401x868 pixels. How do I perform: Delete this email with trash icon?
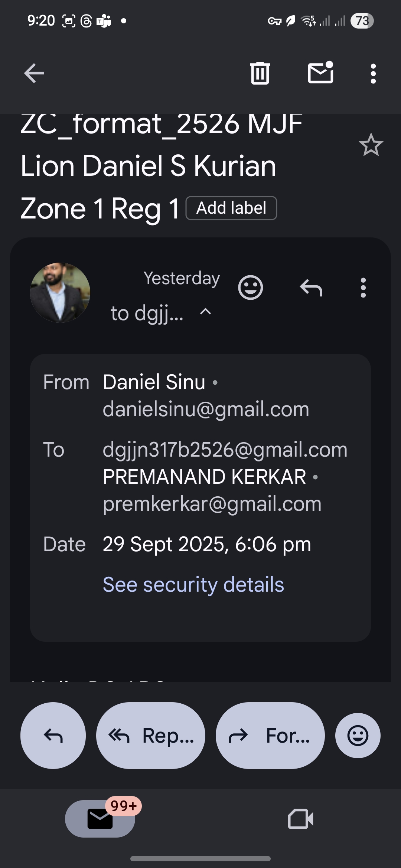click(260, 73)
